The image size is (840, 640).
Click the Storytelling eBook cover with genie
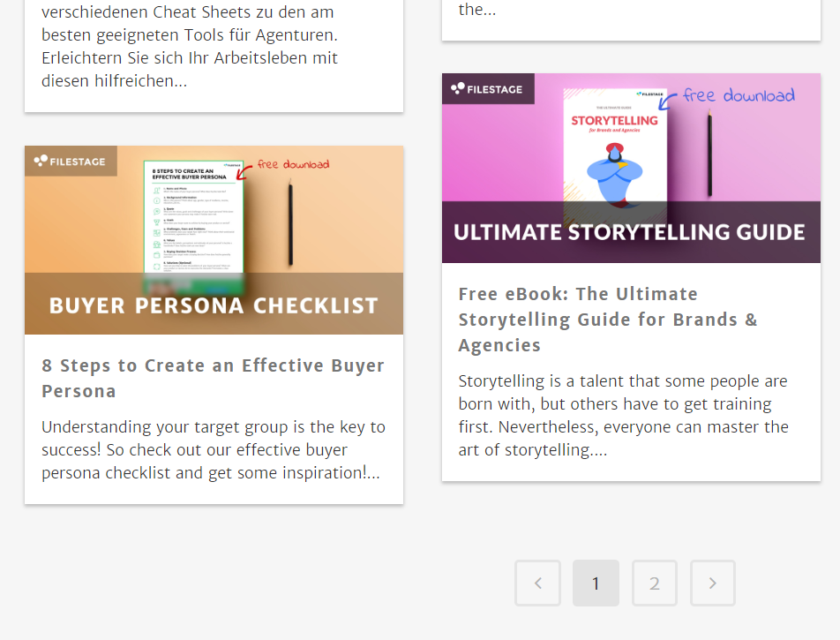(x=615, y=153)
